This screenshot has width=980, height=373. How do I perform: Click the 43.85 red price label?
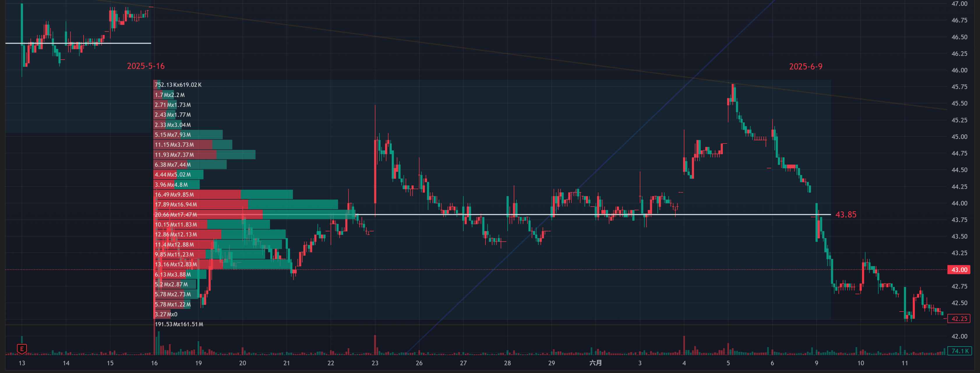pyautogui.click(x=845, y=215)
